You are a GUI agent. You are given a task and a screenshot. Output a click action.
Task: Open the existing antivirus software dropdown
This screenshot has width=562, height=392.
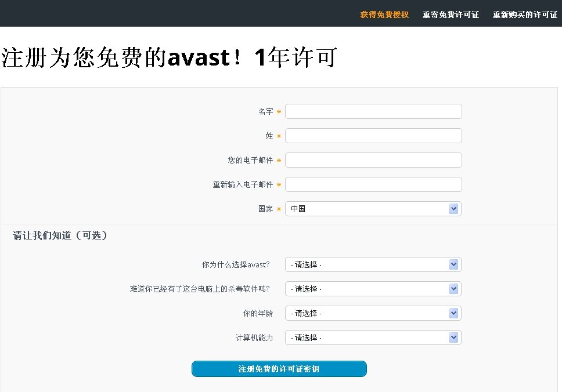click(372, 288)
